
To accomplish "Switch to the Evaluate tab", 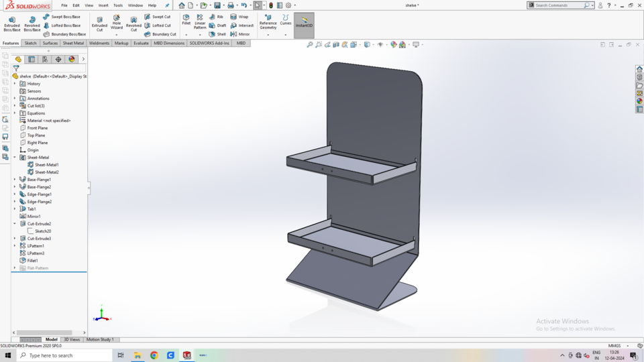I will [141, 43].
